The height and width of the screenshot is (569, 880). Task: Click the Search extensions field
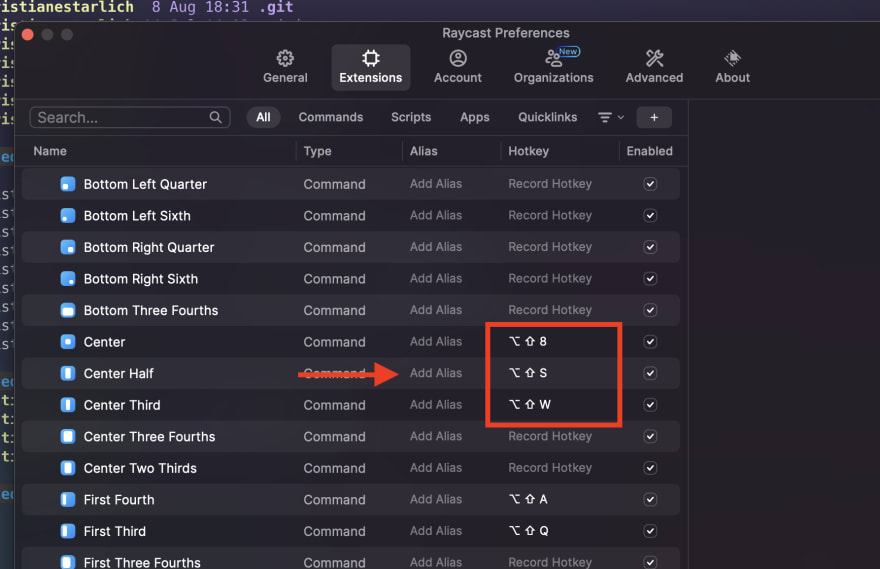130,117
